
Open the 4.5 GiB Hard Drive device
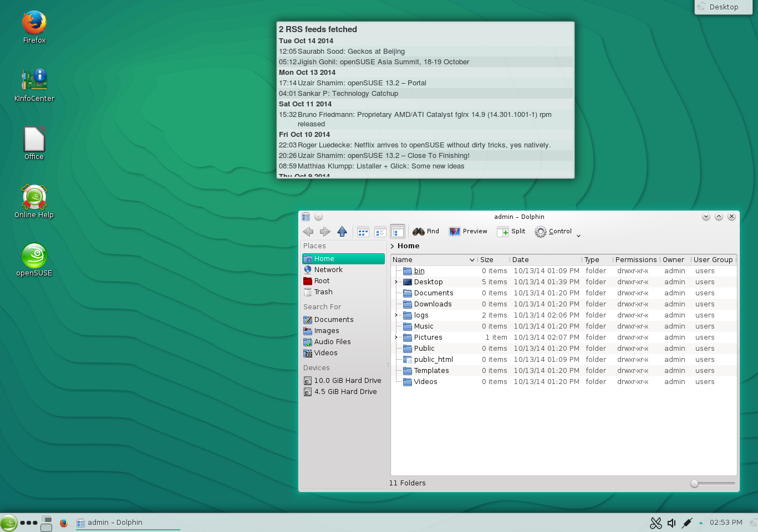tap(343, 392)
